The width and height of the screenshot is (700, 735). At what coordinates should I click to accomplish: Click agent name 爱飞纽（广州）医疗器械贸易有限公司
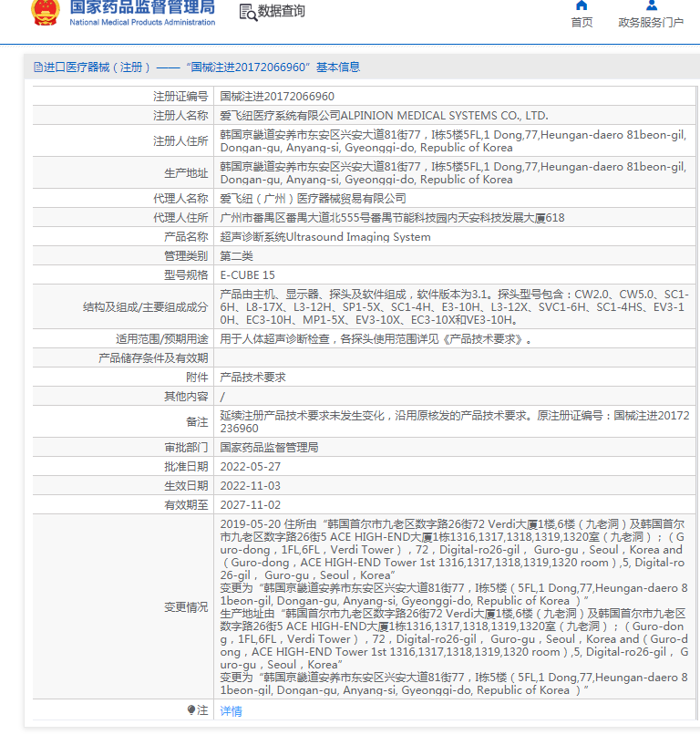point(313,199)
